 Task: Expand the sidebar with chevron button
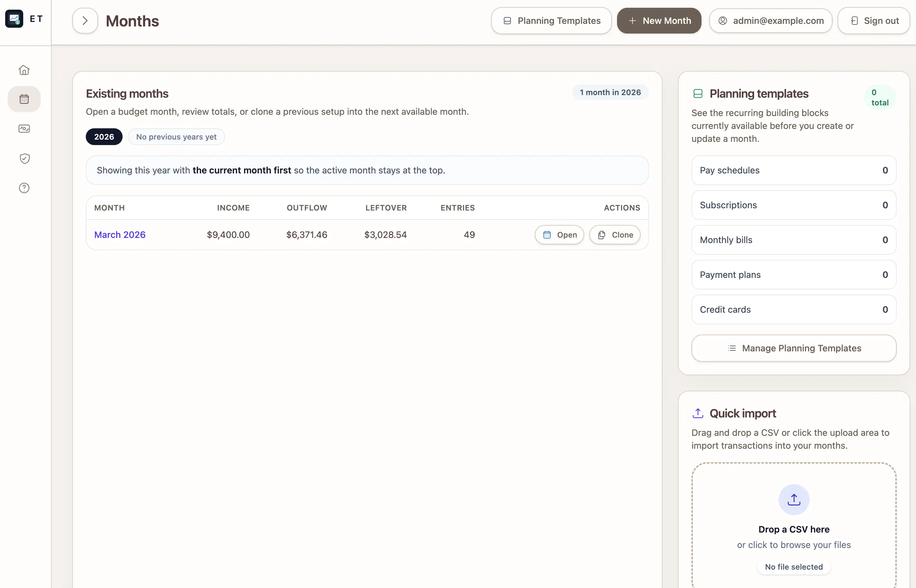85,21
